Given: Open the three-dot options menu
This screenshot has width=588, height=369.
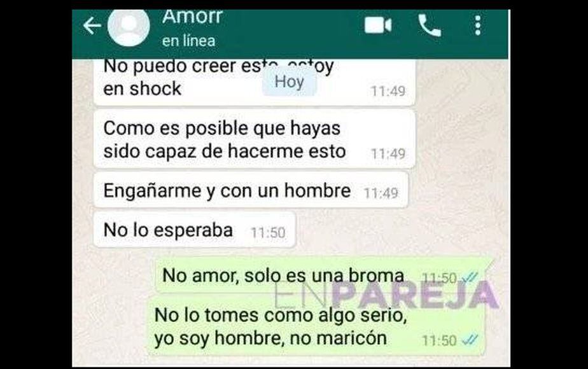Looking at the screenshot, I should [478, 25].
